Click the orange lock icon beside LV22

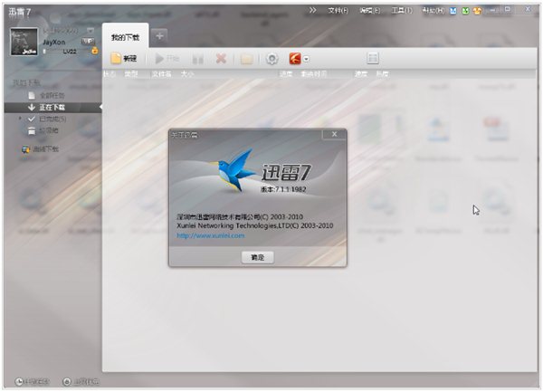94,51
